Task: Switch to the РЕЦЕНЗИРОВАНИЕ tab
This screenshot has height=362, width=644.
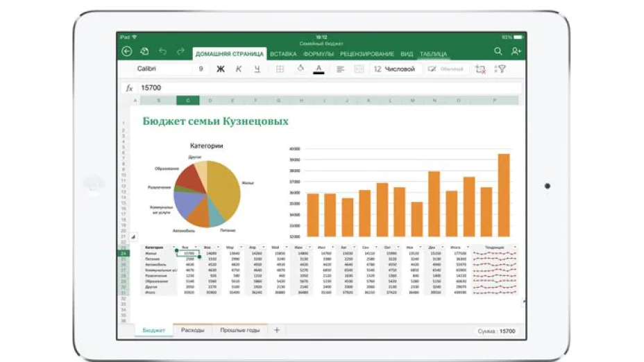Action: click(x=367, y=54)
